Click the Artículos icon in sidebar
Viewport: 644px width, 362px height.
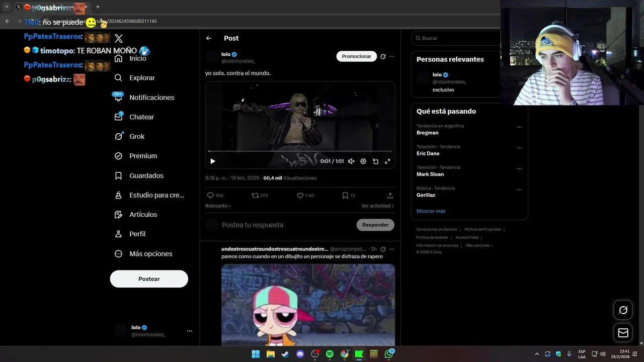(x=118, y=215)
